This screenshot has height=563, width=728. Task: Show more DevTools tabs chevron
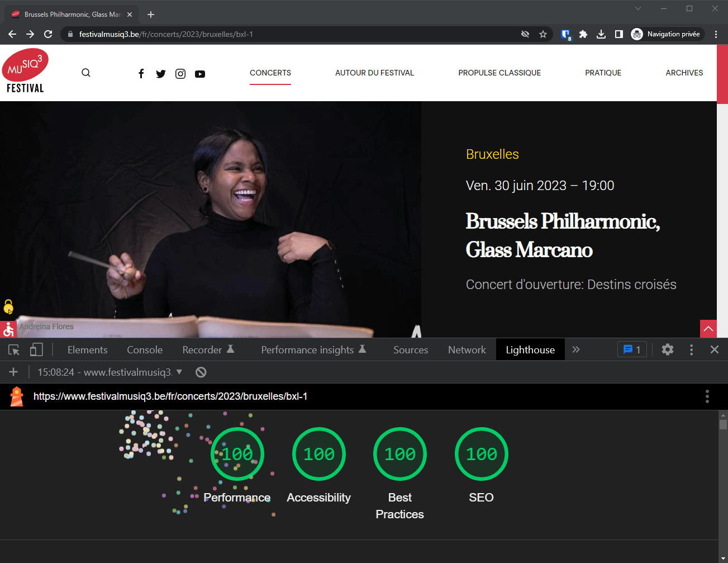point(576,350)
